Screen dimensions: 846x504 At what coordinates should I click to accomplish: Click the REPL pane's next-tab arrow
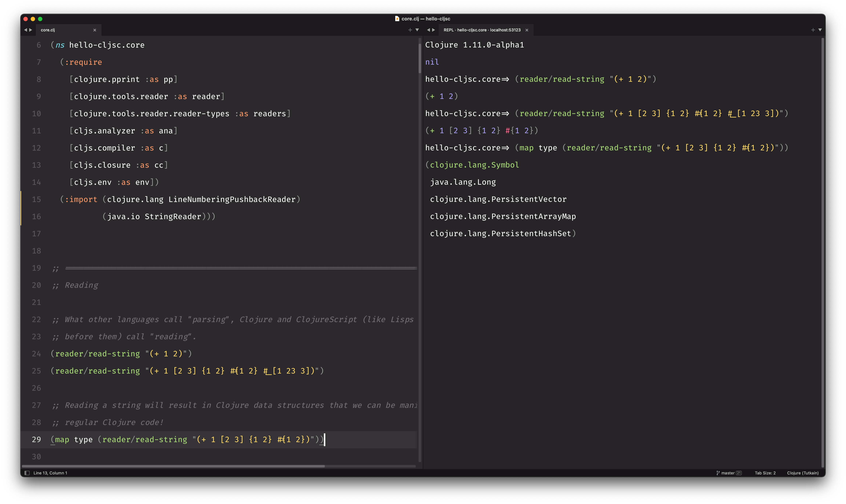click(x=434, y=30)
